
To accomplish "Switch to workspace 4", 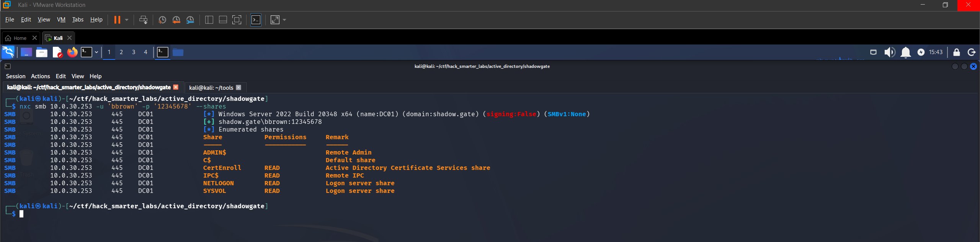I will pyautogui.click(x=145, y=52).
